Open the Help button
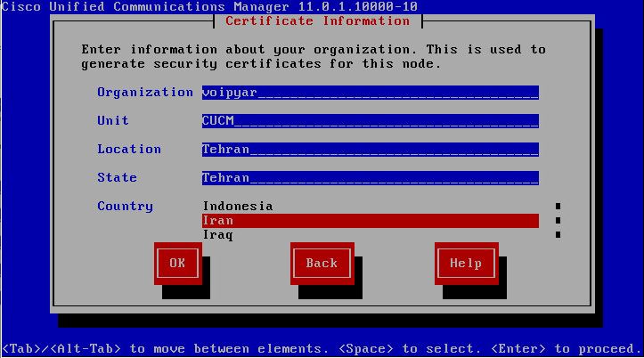 click(x=467, y=264)
